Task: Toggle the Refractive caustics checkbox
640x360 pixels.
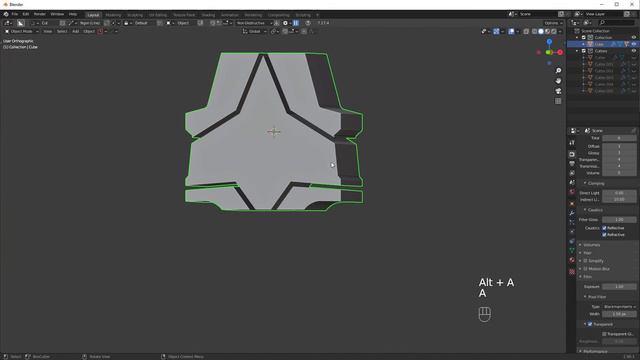Action: pyautogui.click(x=604, y=235)
